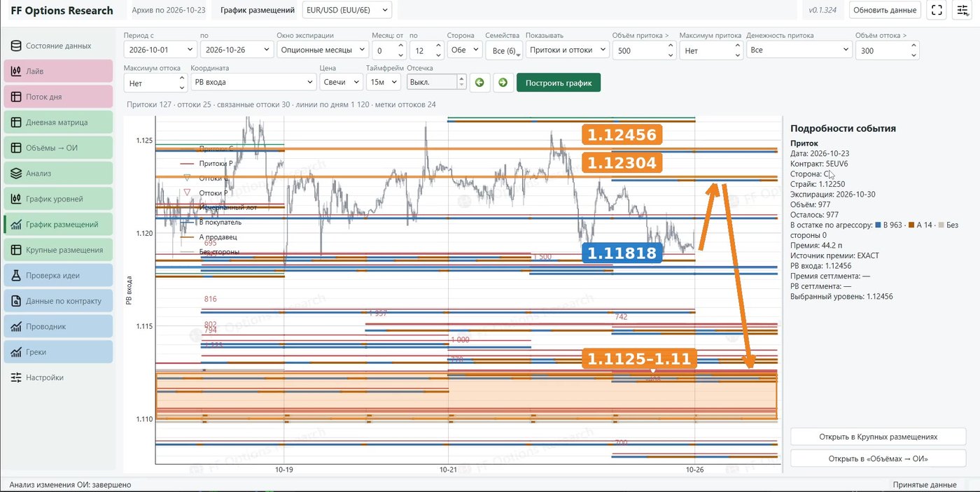Open the EUR/USD (EUU/6E) instrument dropdown
This screenshot has height=492, width=980.
pos(347,10)
